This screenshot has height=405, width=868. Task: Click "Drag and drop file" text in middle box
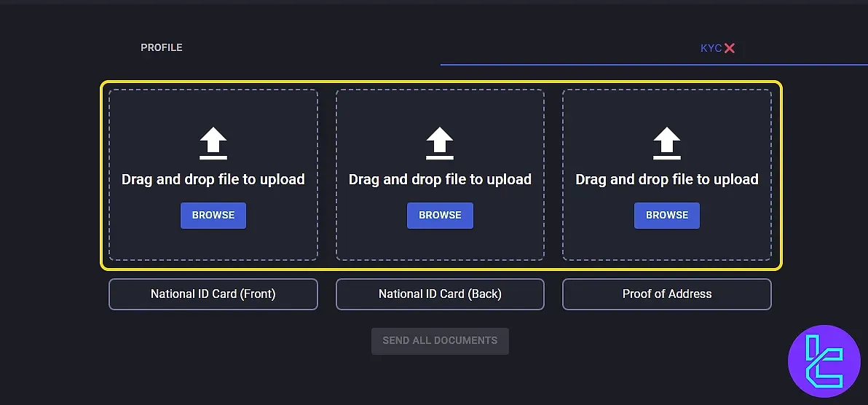(440, 179)
